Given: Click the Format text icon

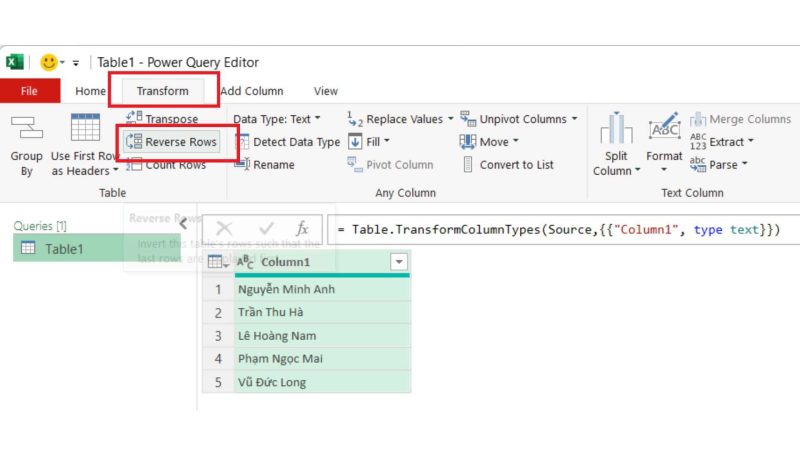Looking at the screenshot, I should (x=664, y=128).
